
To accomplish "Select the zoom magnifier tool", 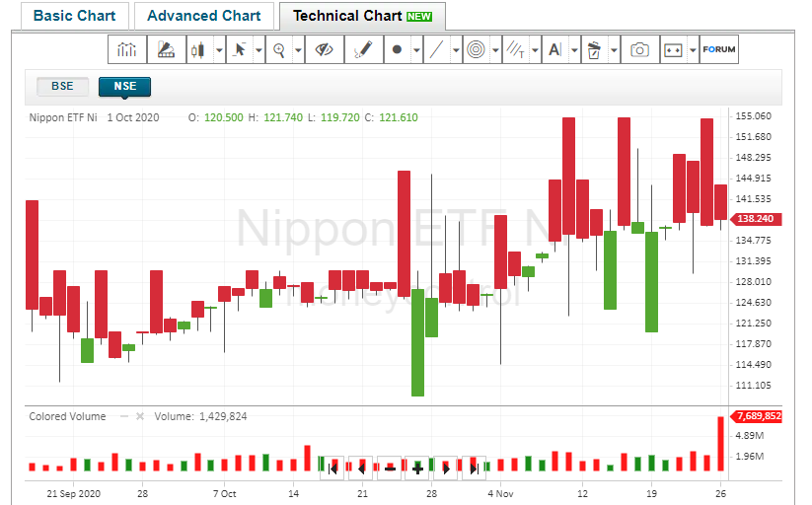I will tap(279, 49).
